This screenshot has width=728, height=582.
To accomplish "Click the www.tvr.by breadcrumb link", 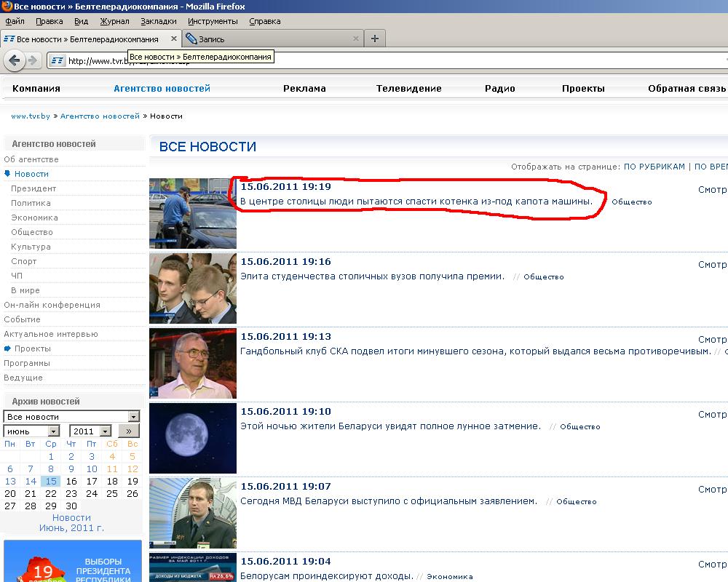I will click(x=31, y=116).
